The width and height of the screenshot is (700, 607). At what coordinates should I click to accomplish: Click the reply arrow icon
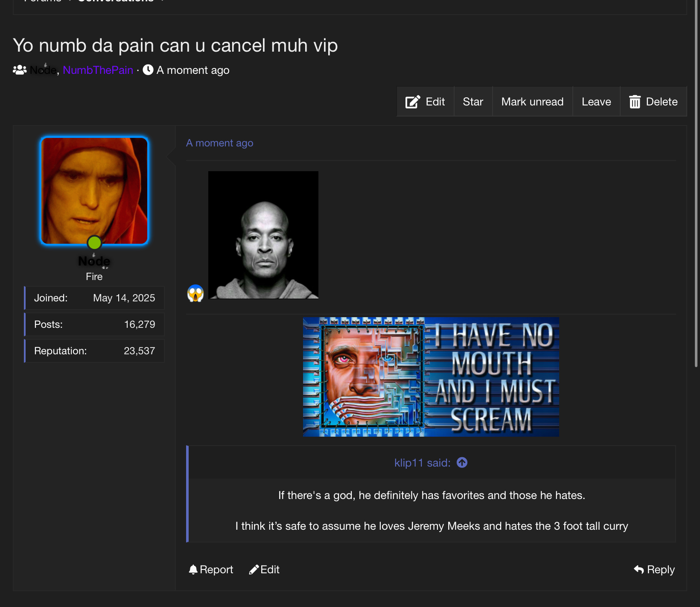[639, 569]
